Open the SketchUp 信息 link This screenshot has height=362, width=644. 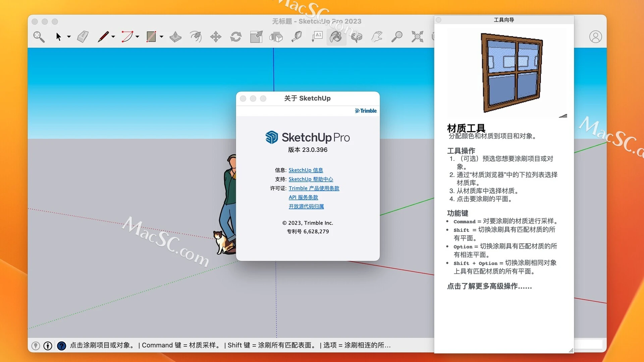click(x=306, y=170)
